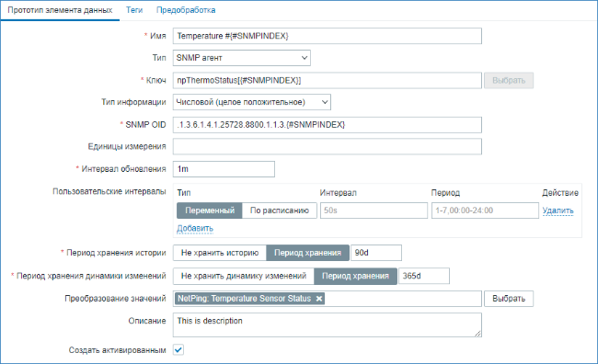Switch to the Прототип элемента данных tab
This screenshot has height=364, width=598.
(x=60, y=10)
